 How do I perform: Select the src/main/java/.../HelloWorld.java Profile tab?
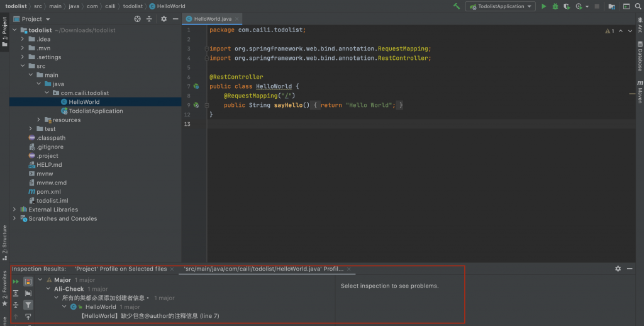point(264,269)
